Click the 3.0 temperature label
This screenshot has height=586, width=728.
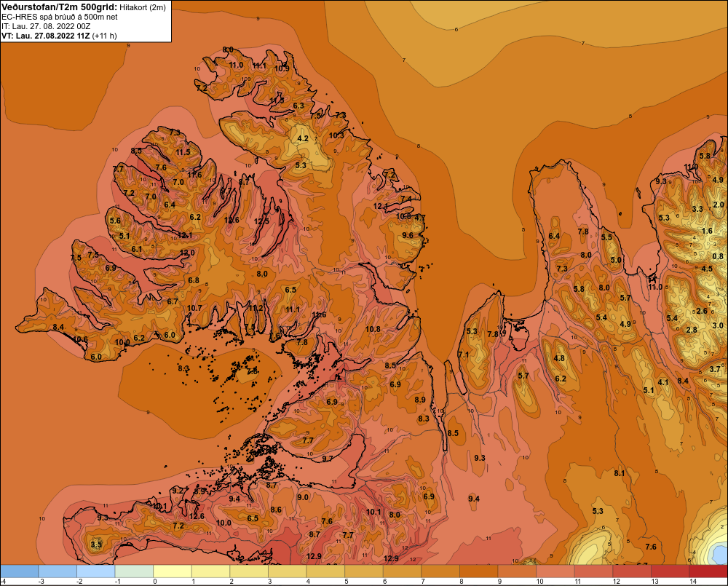718,325
